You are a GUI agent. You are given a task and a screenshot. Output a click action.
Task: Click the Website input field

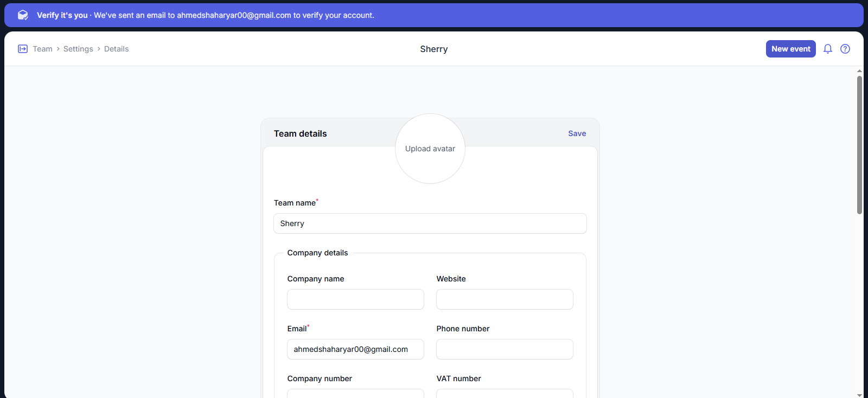click(x=505, y=299)
